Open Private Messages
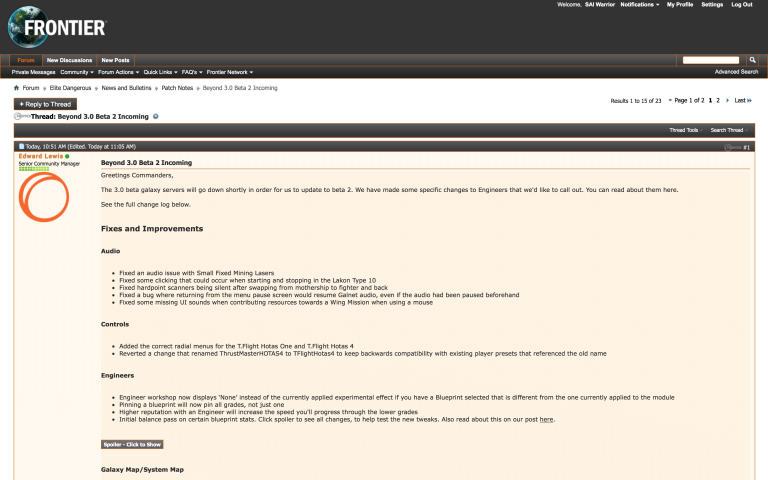This screenshot has height=480, width=768. point(33,72)
